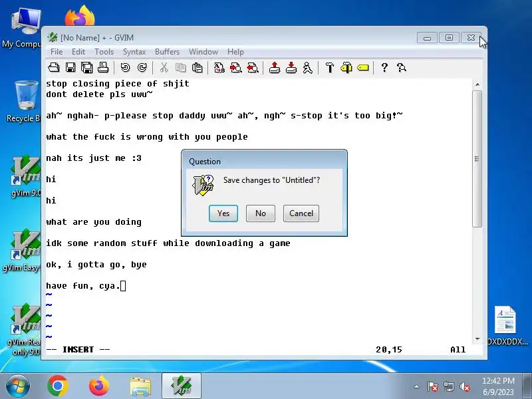Show hidden tray icons arrow
This screenshot has height=399, width=532.
point(417,386)
